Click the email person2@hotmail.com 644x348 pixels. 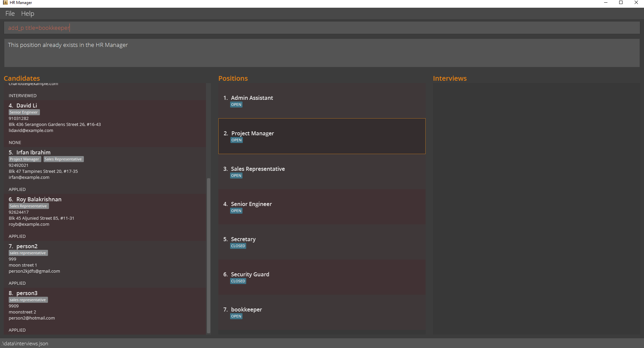click(32, 318)
